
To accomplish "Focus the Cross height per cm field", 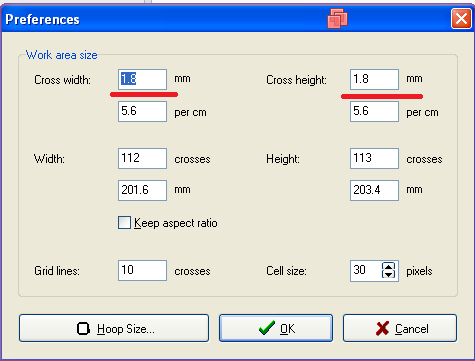I will [x=374, y=111].
